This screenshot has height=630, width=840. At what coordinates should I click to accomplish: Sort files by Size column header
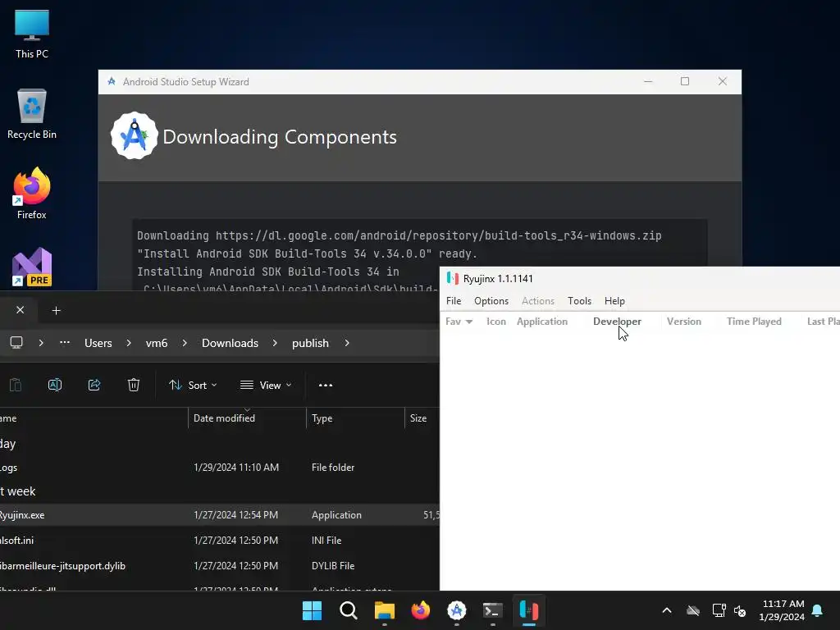pyautogui.click(x=422, y=418)
